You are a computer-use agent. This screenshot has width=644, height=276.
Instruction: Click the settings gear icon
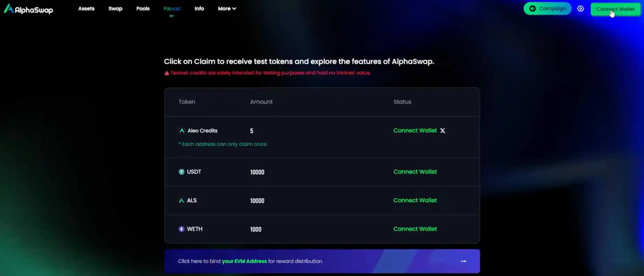[581, 9]
